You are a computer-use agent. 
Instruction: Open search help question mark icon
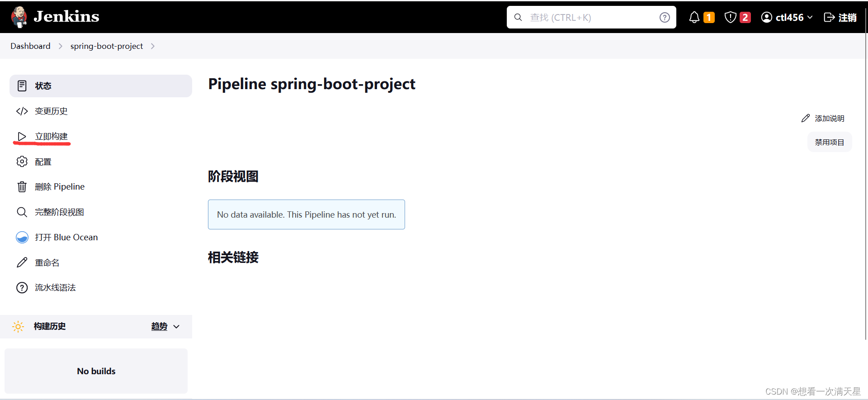click(665, 17)
